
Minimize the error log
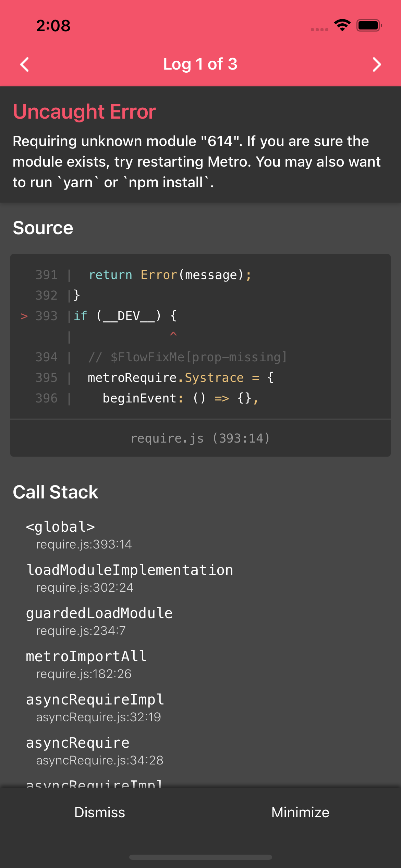pyautogui.click(x=300, y=812)
